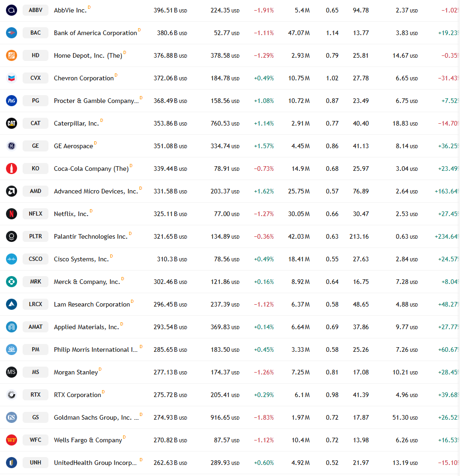Screen dimensions: 460x476
Task: Open the Lam Research Corporation link
Action: pyautogui.click(x=92, y=304)
